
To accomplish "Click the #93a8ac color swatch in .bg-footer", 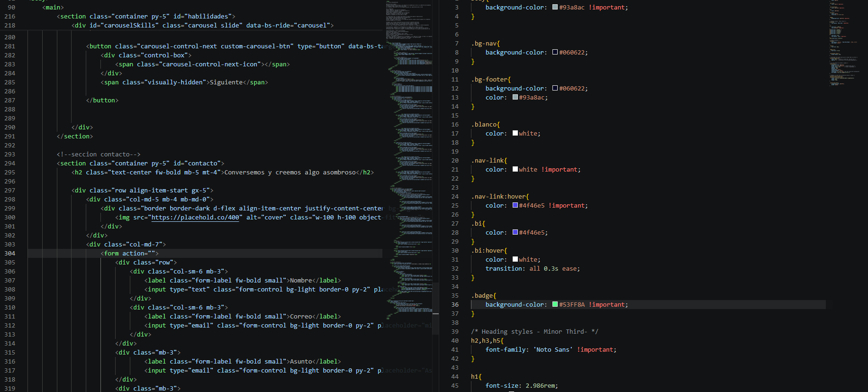I will pos(515,97).
